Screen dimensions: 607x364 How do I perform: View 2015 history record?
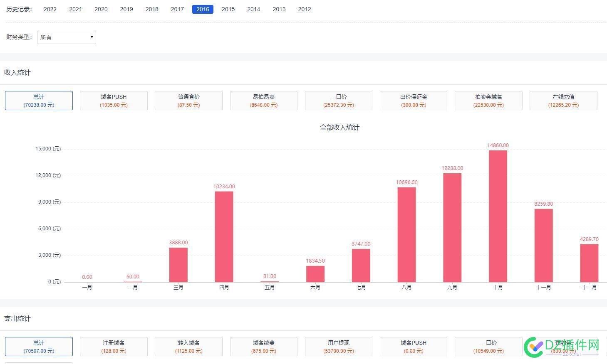228,9
